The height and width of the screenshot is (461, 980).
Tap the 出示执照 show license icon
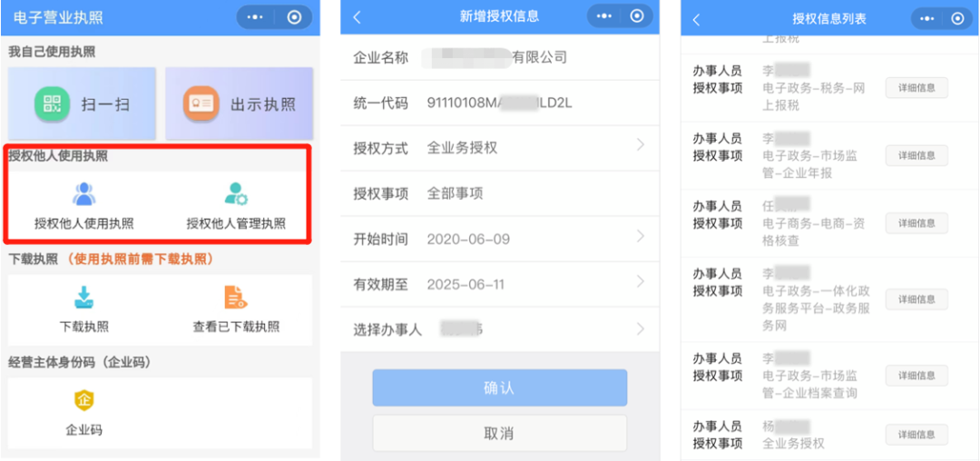pyautogui.click(x=201, y=103)
